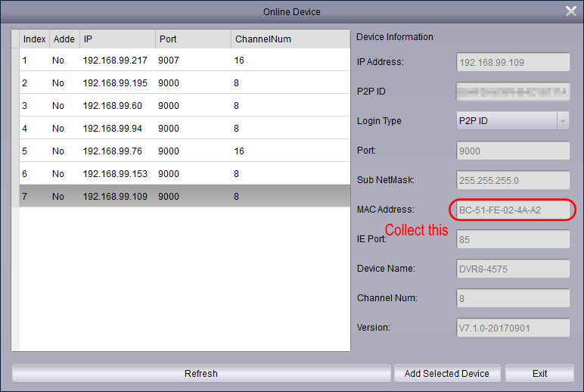
Task: Open the Login Type dropdown
Action: [562, 121]
